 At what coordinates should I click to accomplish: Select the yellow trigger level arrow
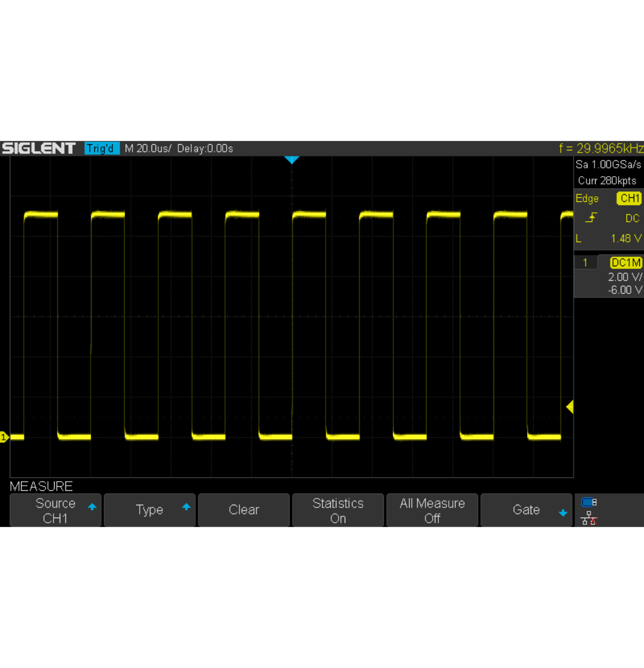570,407
